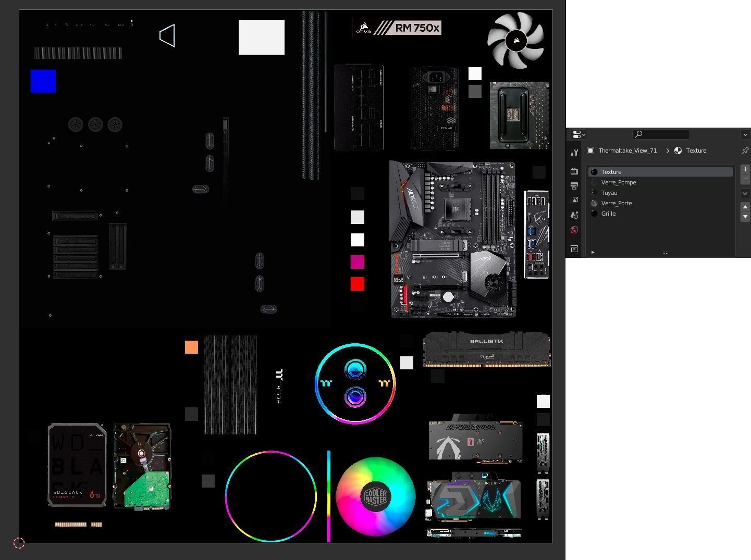Open the World properties tab
The image size is (751, 560).
click(574, 230)
